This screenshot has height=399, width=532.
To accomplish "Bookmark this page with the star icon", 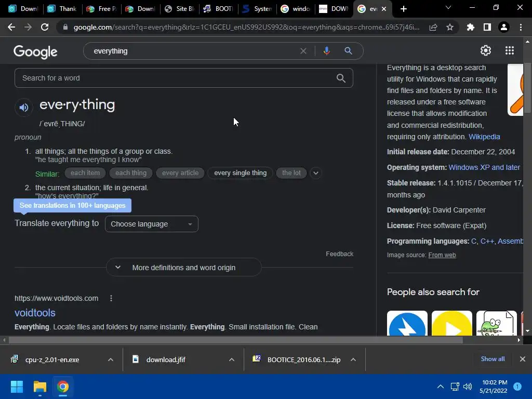I will (x=450, y=27).
